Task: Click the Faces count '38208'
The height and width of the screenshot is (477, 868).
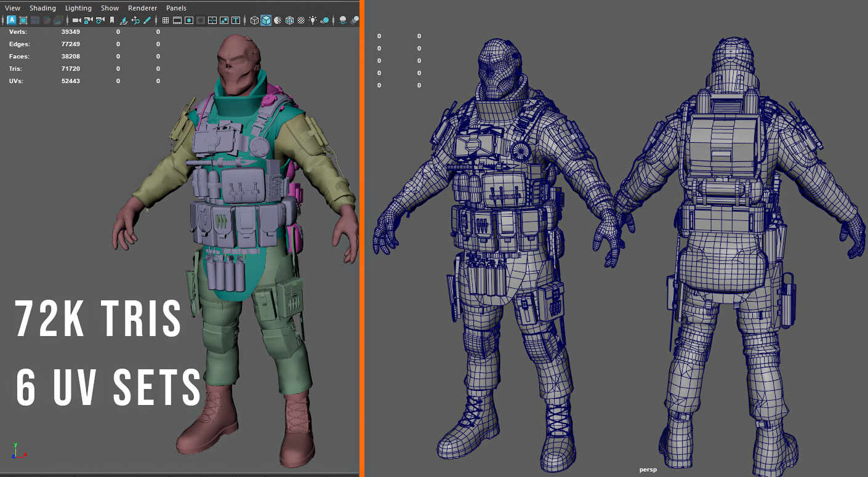Action: tap(71, 56)
